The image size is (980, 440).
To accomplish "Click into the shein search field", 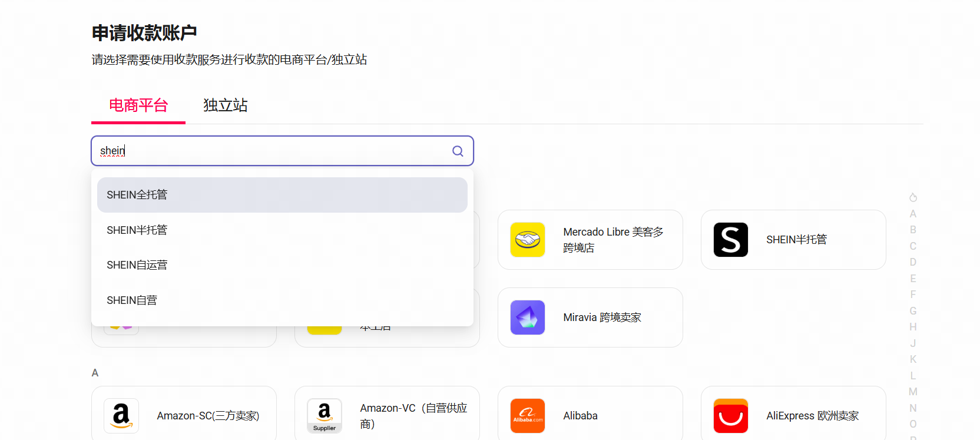I will tap(271, 151).
